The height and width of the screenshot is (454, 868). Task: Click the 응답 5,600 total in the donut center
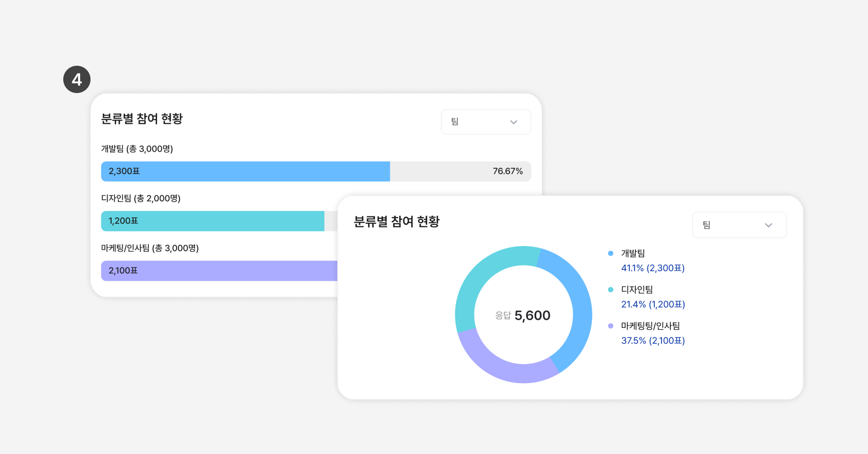(x=523, y=315)
